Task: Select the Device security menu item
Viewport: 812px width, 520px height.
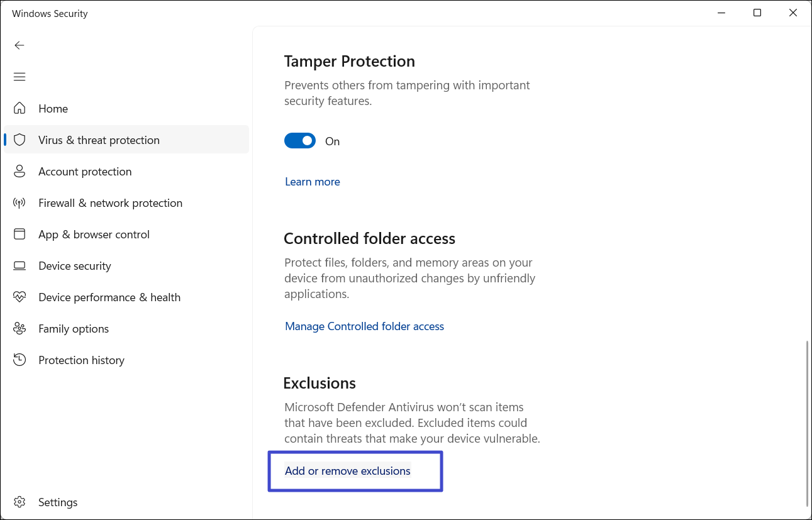Action: (x=74, y=266)
